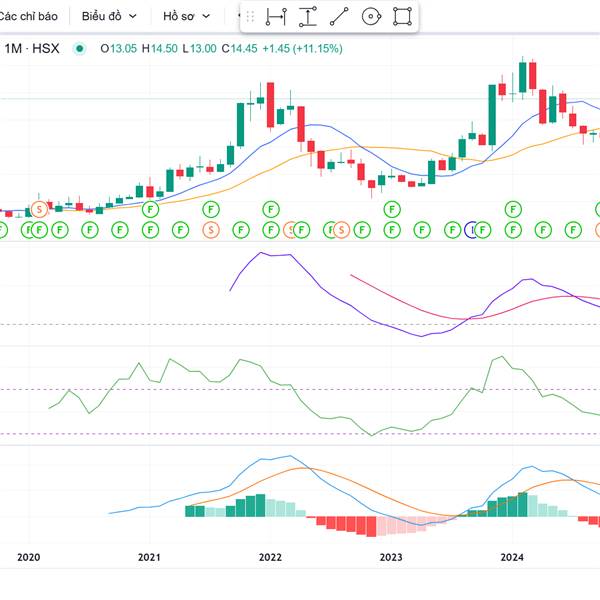Open the upper-row F event marker above 2024

(x=513, y=209)
